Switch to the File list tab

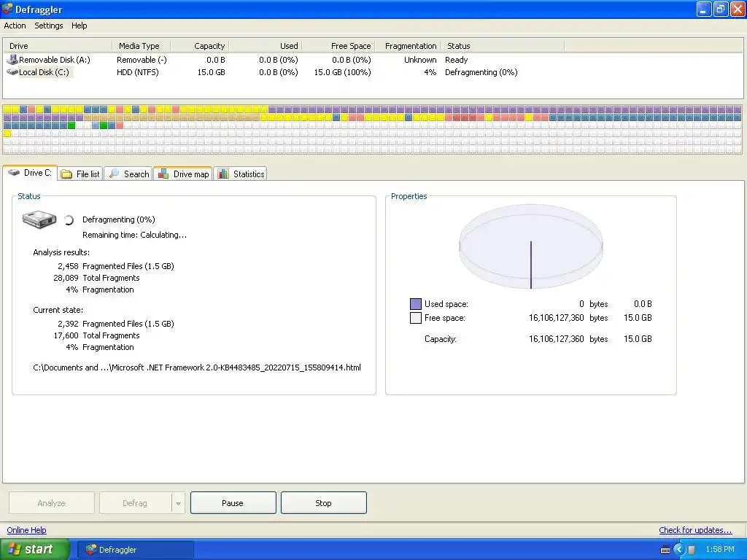point(80,174)
